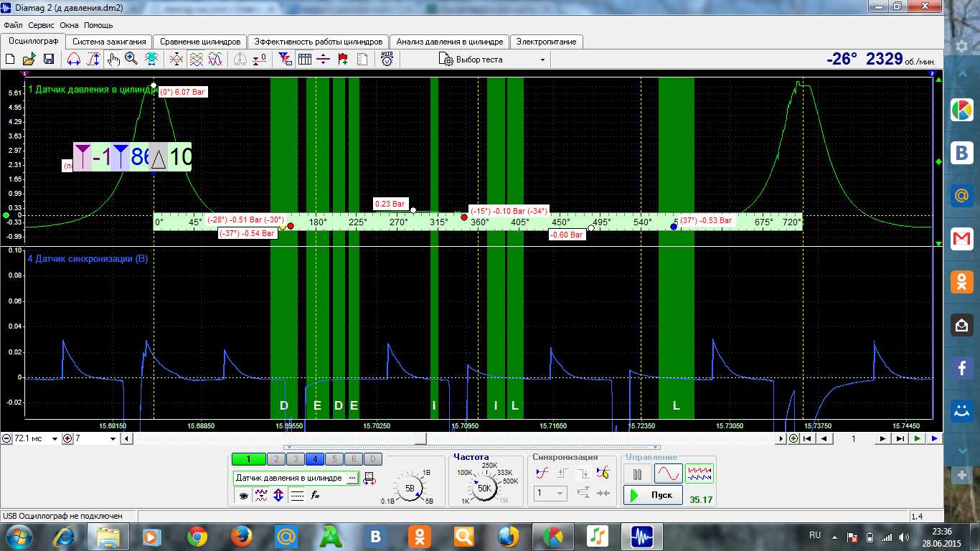Select the Осциллограф tab

pos(33,41)
